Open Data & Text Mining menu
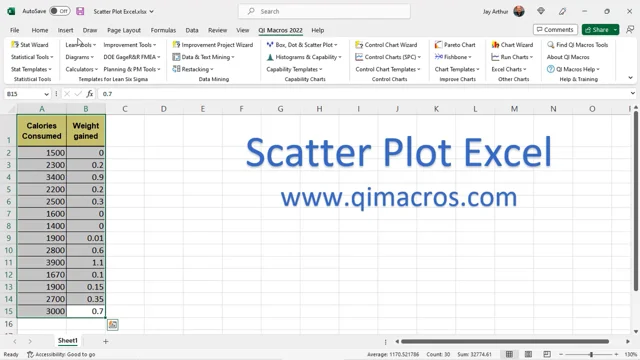 203,57
